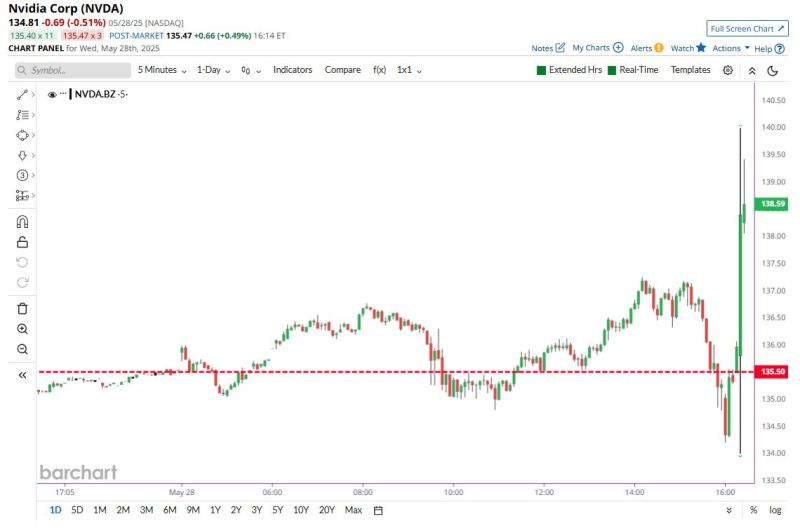Expand the 1-Day period dropdown
This screenshot has width=800, height=528.
tap(213, 70)
